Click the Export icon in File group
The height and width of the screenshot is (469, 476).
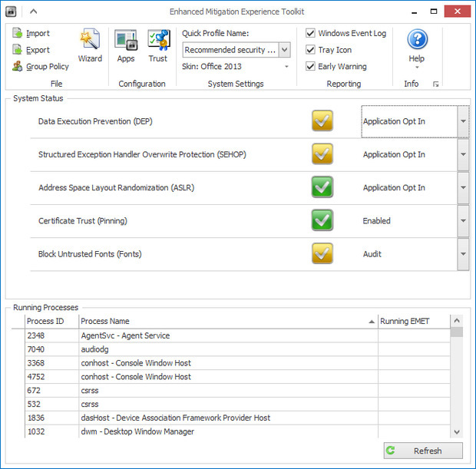[18, 49]
